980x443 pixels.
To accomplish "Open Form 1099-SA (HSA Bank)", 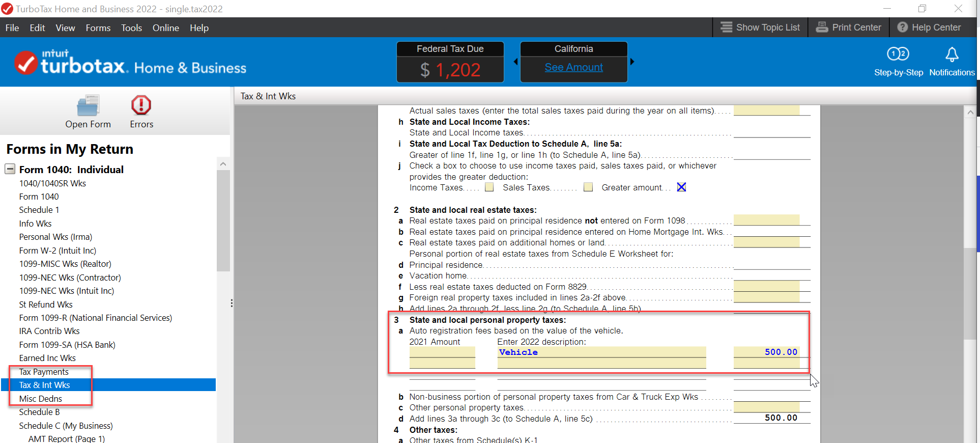I will (67, 345).
